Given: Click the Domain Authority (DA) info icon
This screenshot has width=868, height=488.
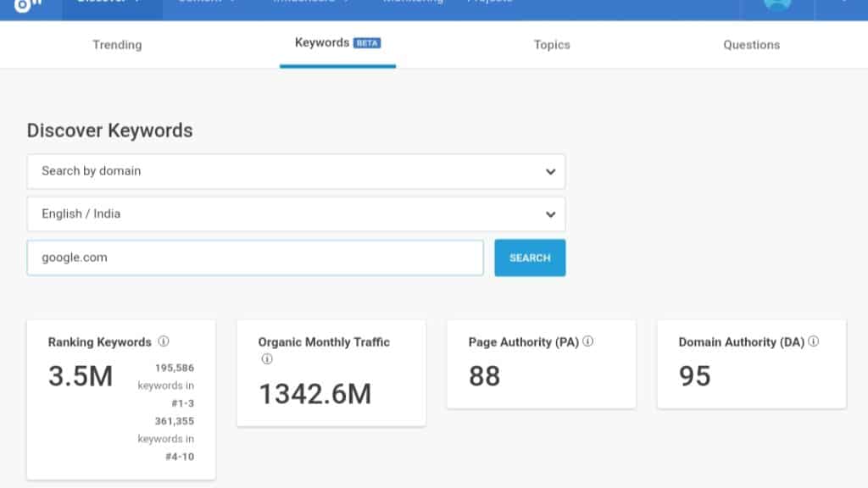Looking at the screenshot, I should pyautogui.click(x=813, y=341).
